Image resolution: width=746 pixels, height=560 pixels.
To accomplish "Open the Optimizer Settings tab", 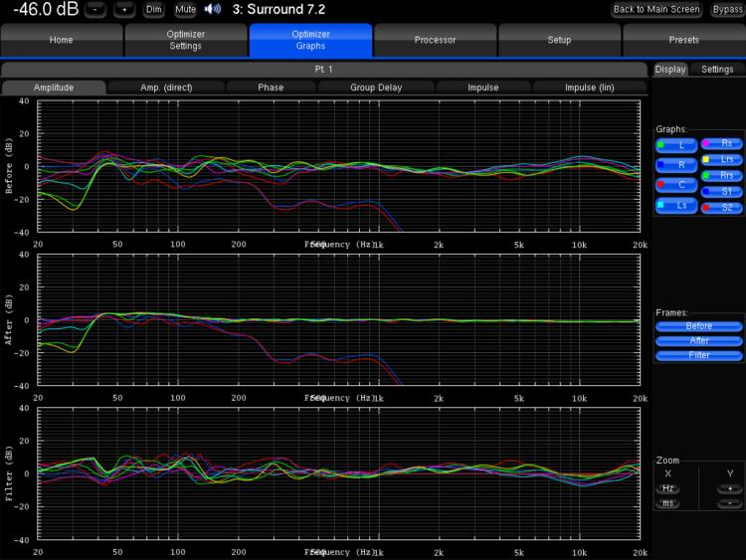I will 186,40.
